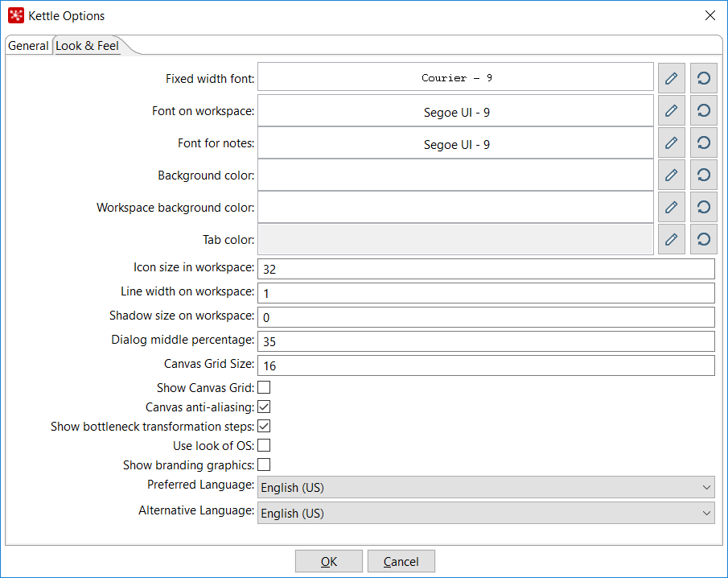Screen dimensions: 728x578
Task: Toggle Use look of OS checkbox
Action: (264, 445)
